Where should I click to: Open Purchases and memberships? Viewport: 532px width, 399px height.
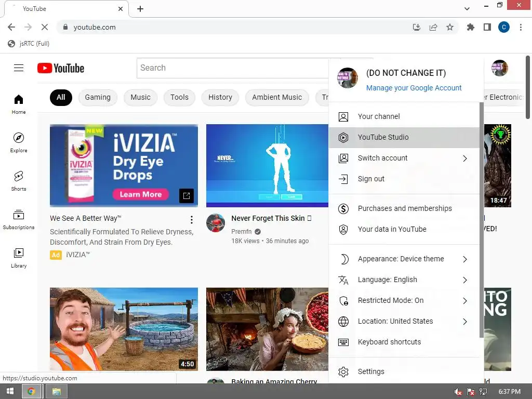pyautogui.click(x=404, y=209)
